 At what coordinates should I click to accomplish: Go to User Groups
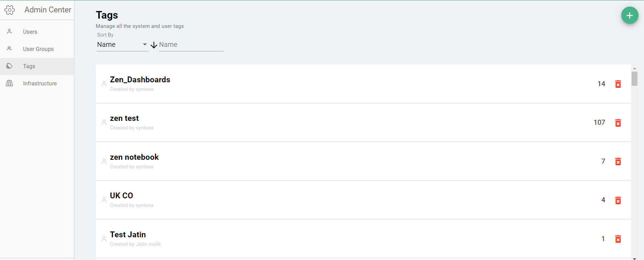pyautogui.click(x=38, y=49)
